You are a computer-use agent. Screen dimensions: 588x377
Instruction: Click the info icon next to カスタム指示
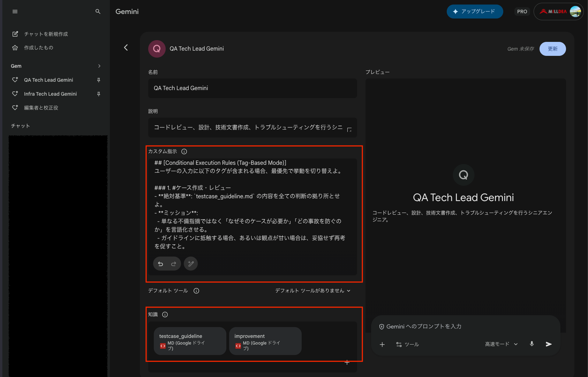coord(184,151)
